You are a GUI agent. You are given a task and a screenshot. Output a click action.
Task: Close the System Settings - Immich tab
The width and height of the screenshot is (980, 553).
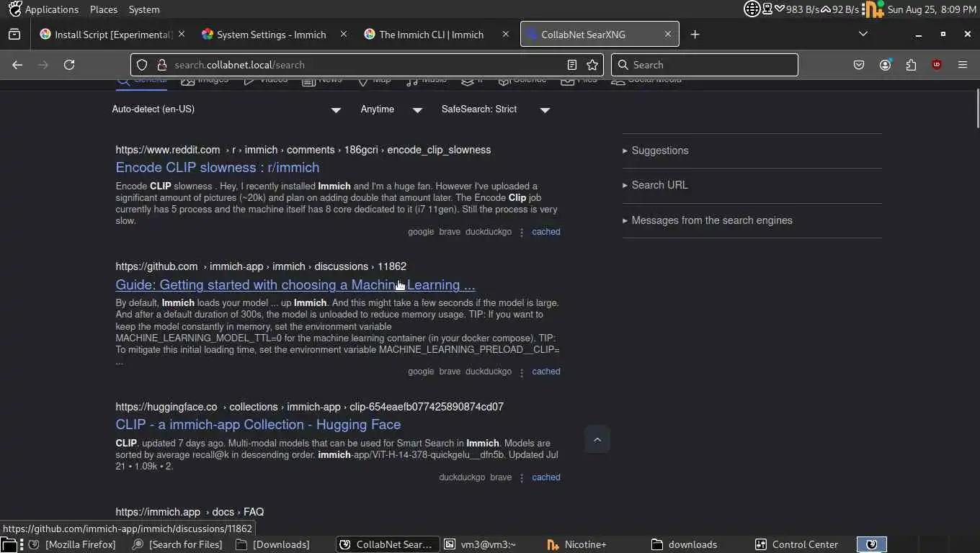344,34
